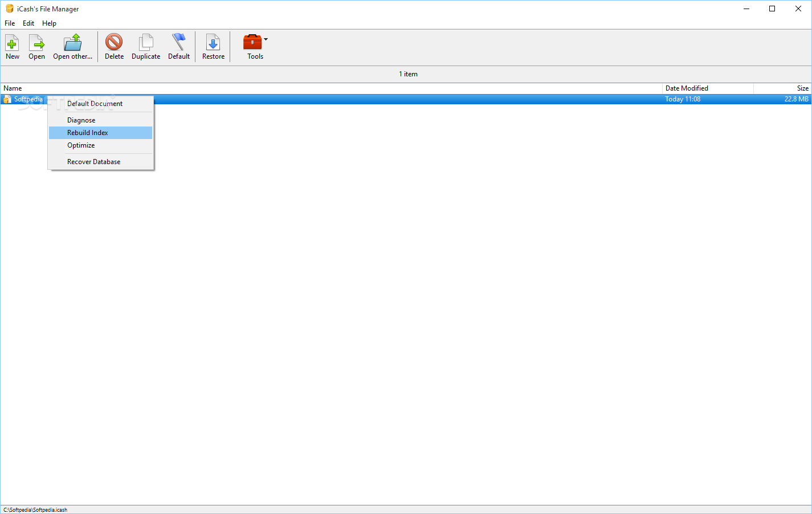Minimize the File Manager window

[x=746, y=9]
